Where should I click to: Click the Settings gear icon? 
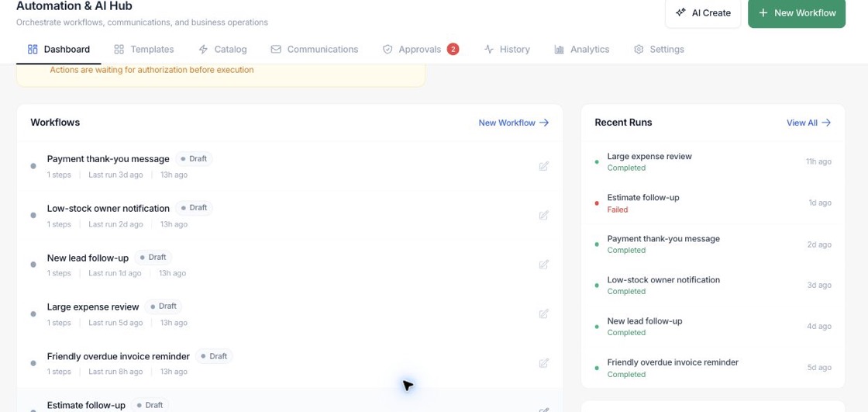pos(639,50)
